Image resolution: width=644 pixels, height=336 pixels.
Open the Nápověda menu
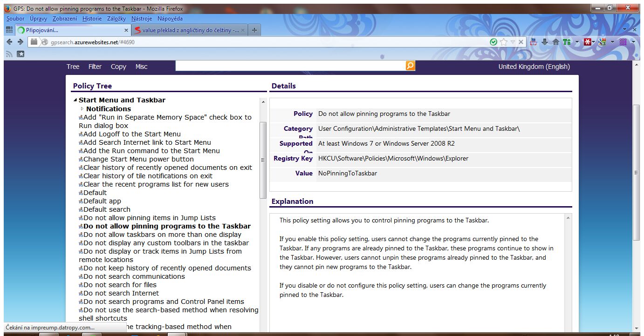click(170, 19)
